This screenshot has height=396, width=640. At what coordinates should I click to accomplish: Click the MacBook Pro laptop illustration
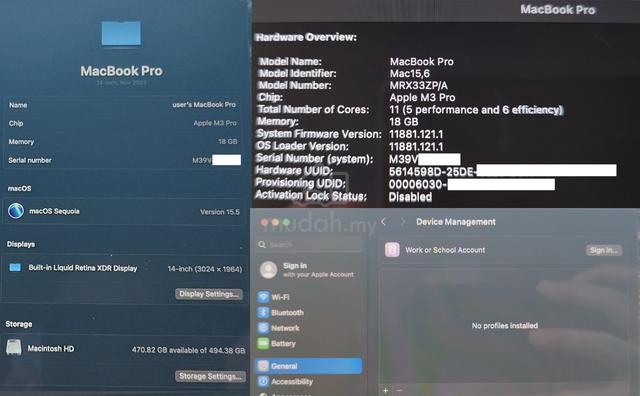121,33
